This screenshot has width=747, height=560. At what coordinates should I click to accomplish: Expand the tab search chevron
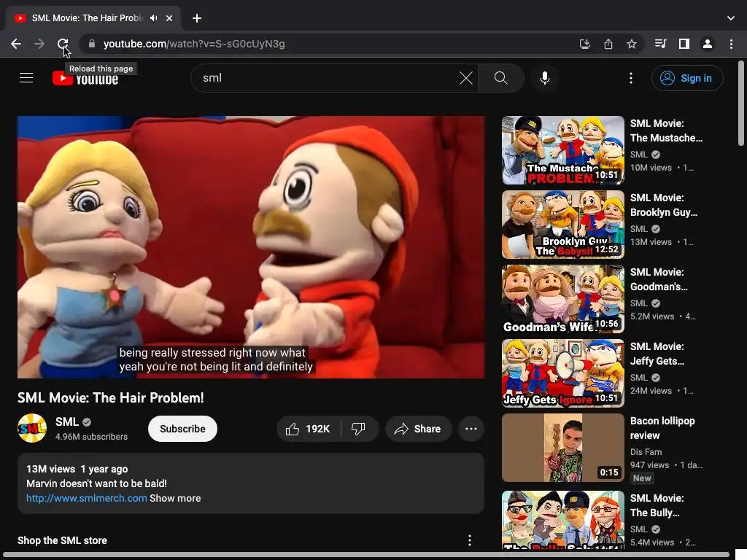[731, 18]
